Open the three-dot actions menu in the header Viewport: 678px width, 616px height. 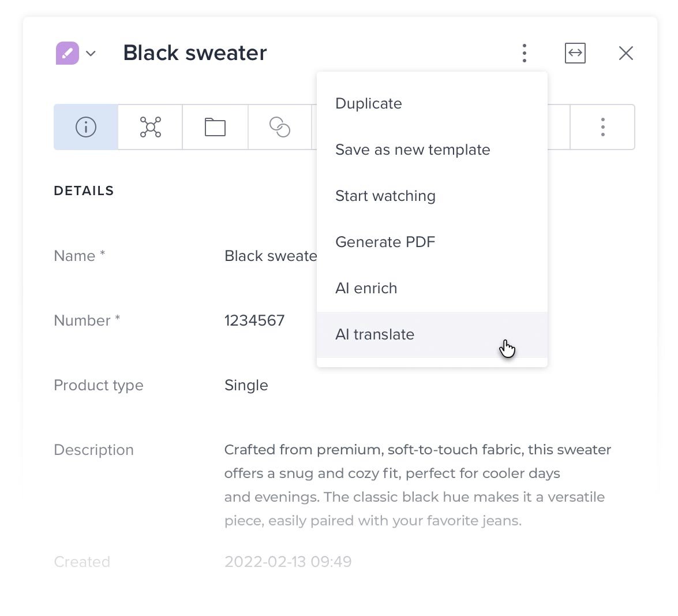tap(525, 53)
